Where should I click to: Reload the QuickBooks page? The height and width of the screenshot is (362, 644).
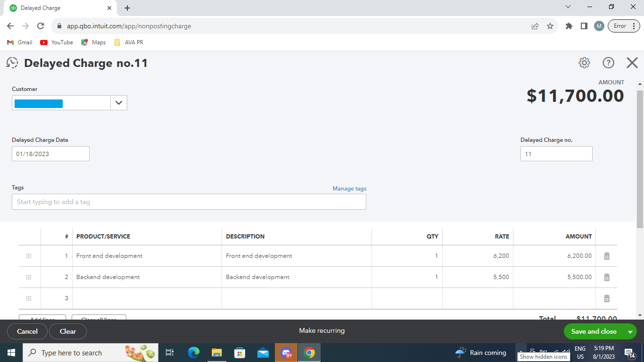41,26
